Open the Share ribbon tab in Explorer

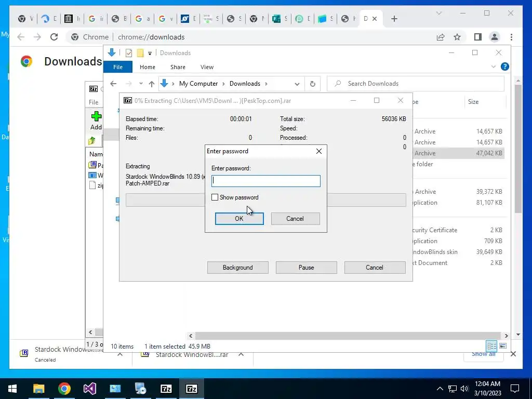(x=178, y=67)
